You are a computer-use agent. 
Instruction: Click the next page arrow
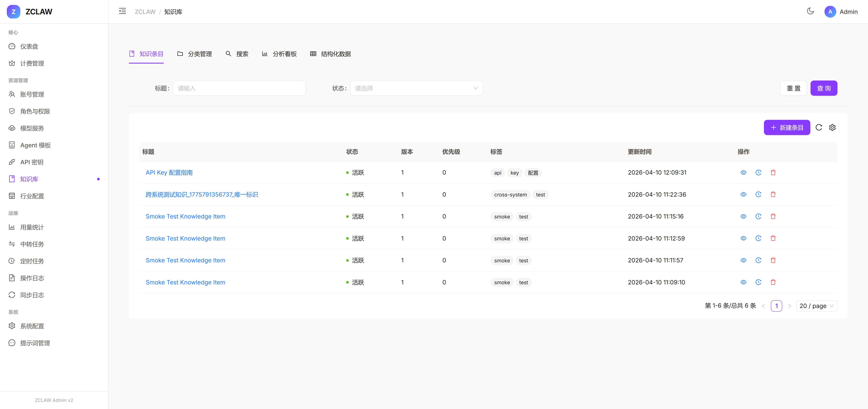(x=790, y=306)
